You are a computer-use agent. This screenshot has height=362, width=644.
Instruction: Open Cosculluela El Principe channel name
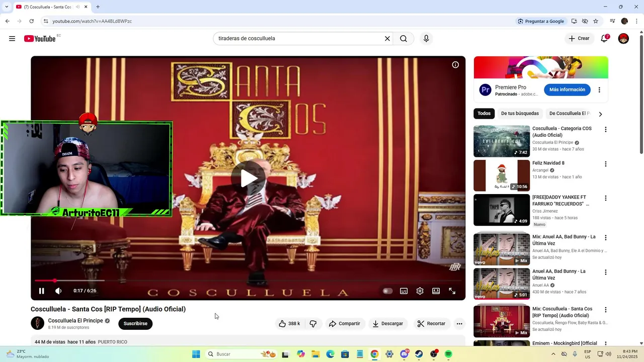[75, 321]
